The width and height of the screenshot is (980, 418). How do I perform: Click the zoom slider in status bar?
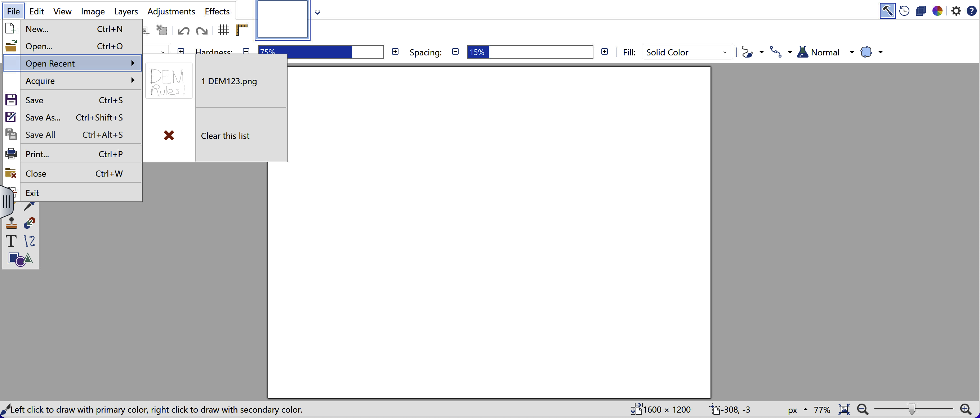(912, 409)
